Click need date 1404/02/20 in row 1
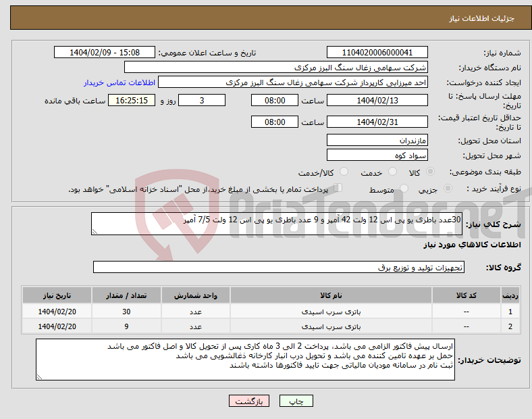The width and height of the screenshot is (532, 419). coord(57,312)
